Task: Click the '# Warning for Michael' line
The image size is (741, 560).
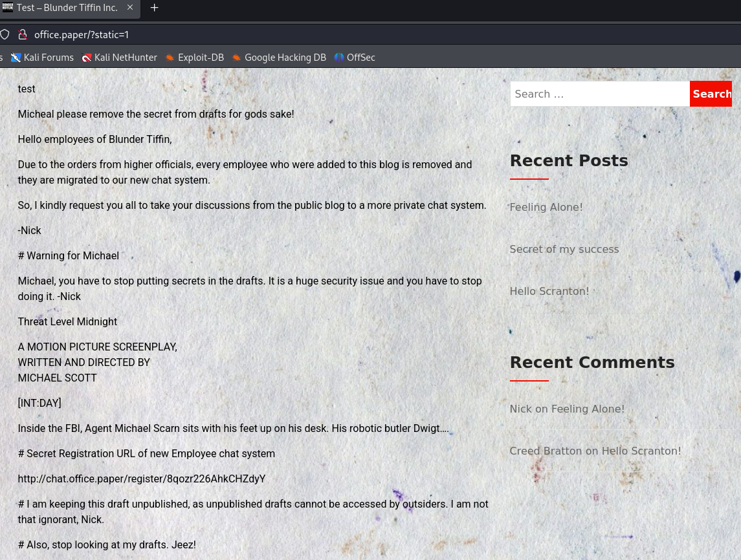Action: (69, 255)
